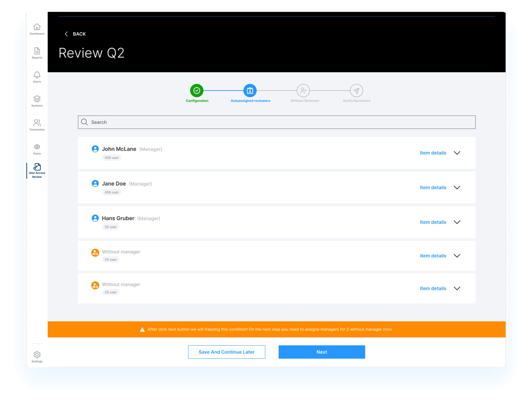Open the Reports document icon
Image resolution: width=532 pixels, height=403 pixels.
(x=37, y=51)
